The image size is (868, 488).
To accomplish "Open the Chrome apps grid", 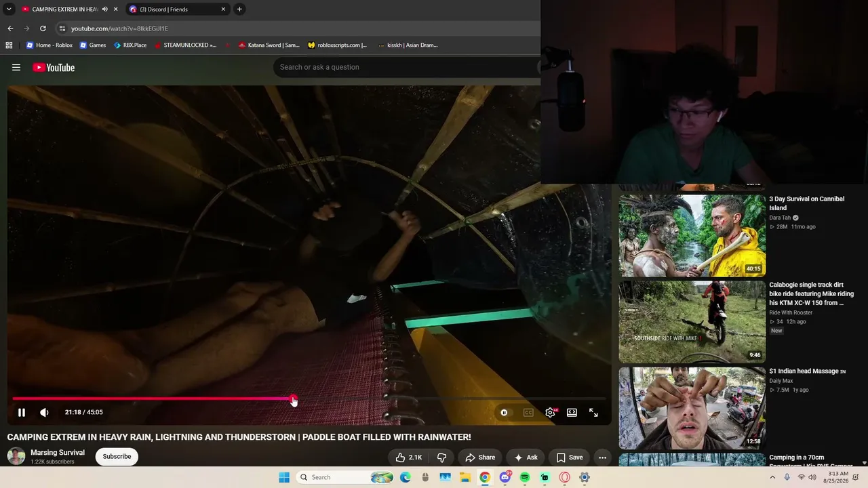I will (x=9, y=45).
